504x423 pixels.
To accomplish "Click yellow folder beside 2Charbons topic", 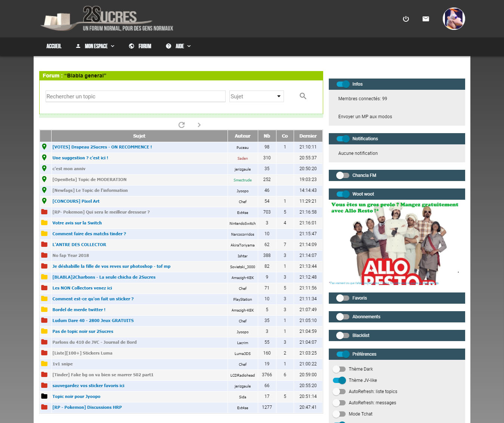I will pyautogui.click(x=44, y=277).
